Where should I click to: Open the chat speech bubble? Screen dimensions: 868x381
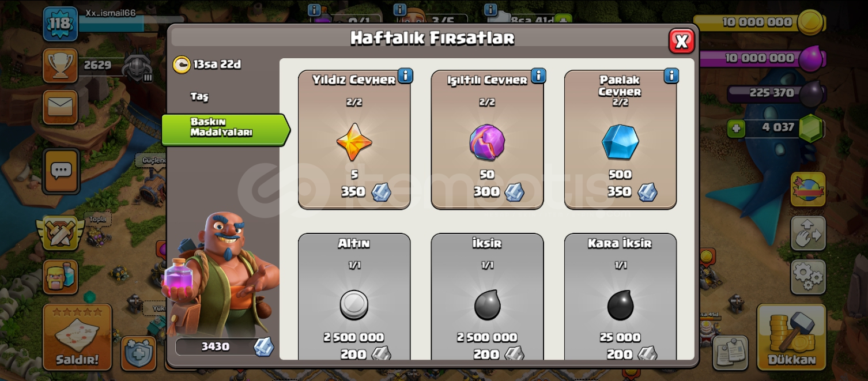tap(61, 171)
